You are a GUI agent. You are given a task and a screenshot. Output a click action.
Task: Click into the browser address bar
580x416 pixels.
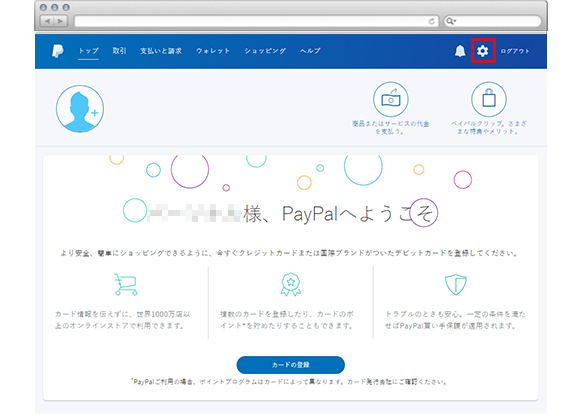256,21
